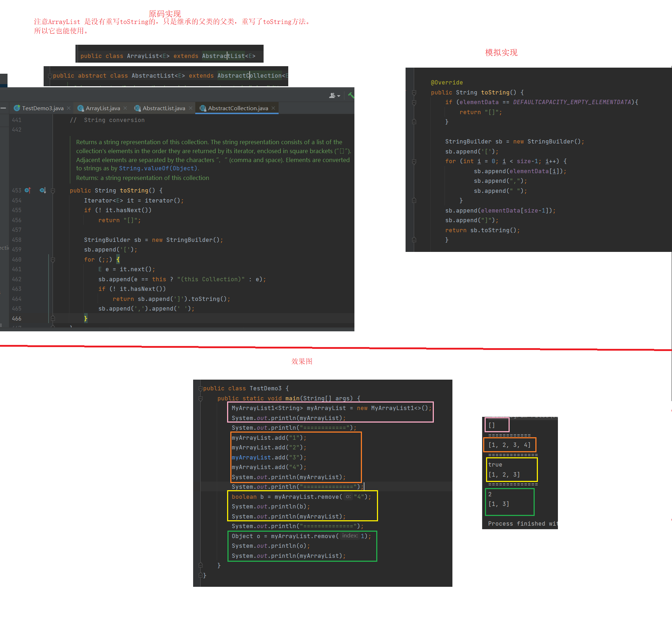
Task: Collapse the main method fold marker
Action: tap(201, 399)
